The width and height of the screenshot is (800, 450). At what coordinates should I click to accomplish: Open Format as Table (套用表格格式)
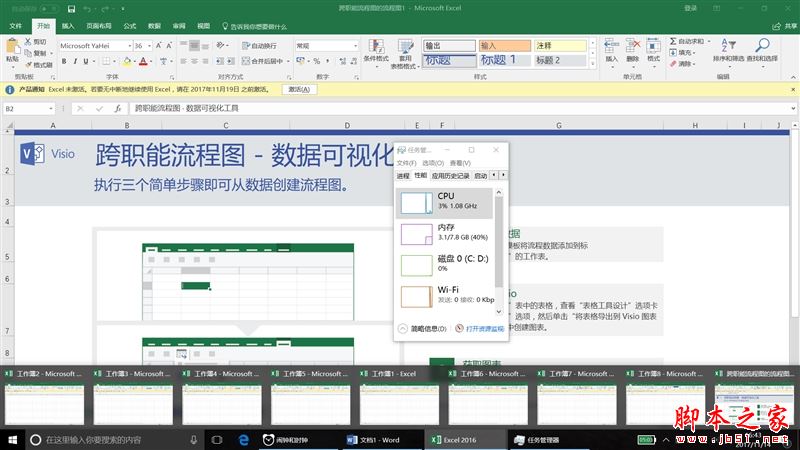pyautogui.click(x=405, y=54)
